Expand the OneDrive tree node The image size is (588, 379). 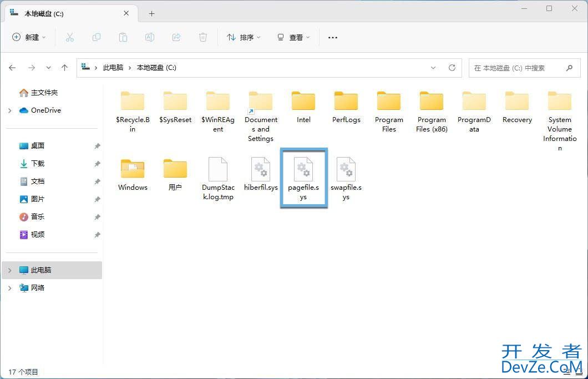tap(10, 110)
